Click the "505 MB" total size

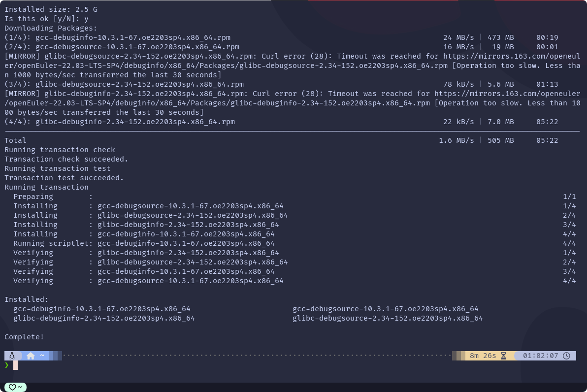coord(500,140)
